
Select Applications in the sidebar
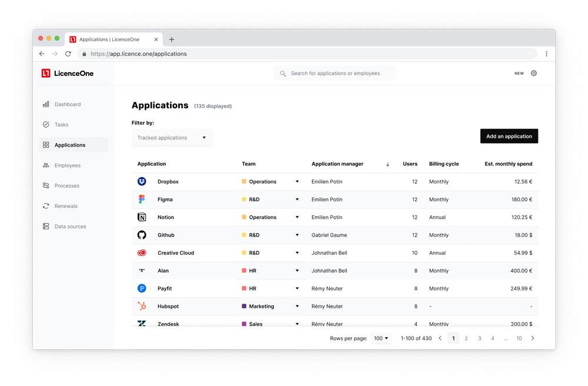tap(73, 145)
